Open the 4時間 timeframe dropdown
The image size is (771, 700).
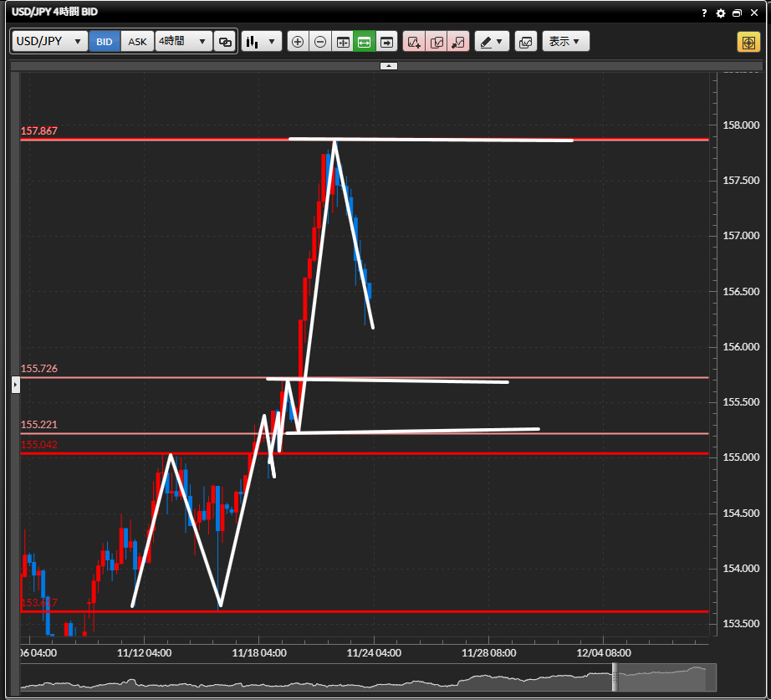click(182, 42)
